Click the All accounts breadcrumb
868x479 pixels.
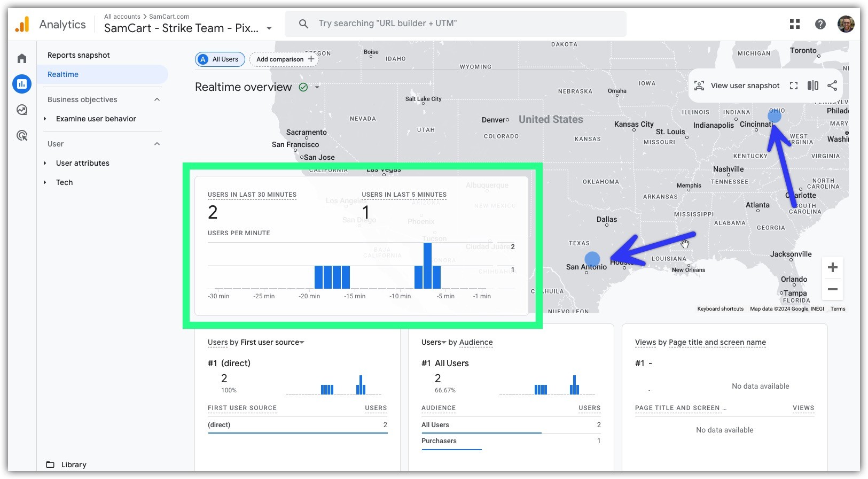tap(122, 17)
